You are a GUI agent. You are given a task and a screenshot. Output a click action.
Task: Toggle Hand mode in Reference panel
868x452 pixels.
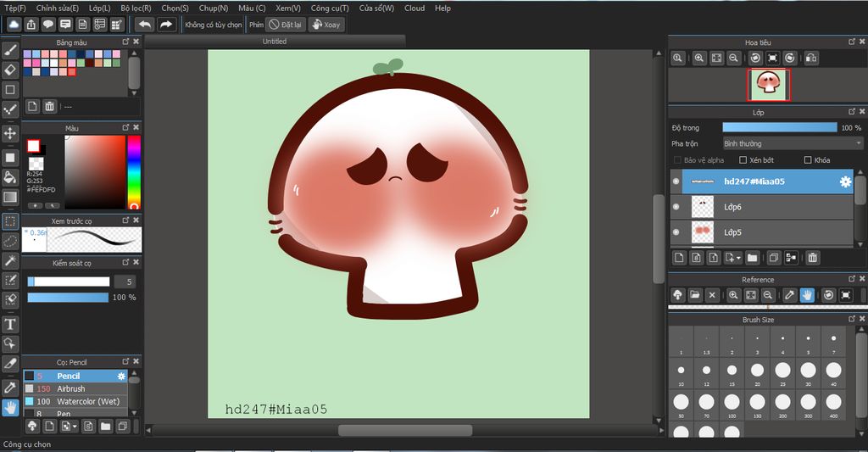pyautogui.click(x=807, y=295)
